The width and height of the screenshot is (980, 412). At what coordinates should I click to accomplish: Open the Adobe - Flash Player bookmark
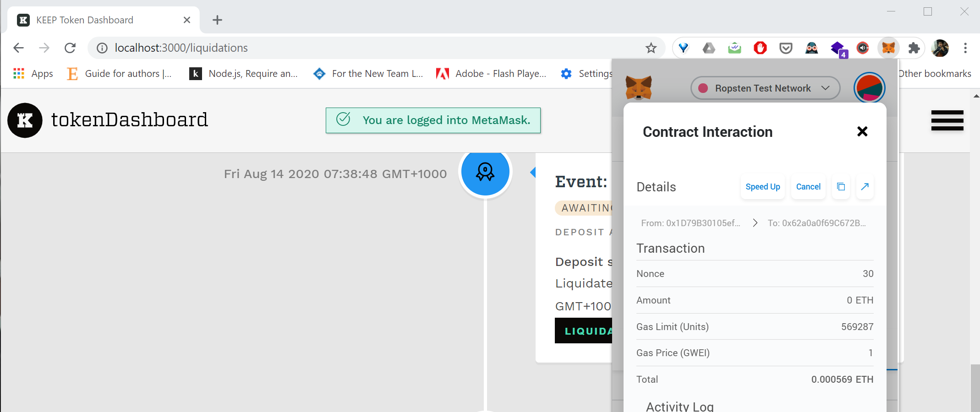tap(491, 74)
